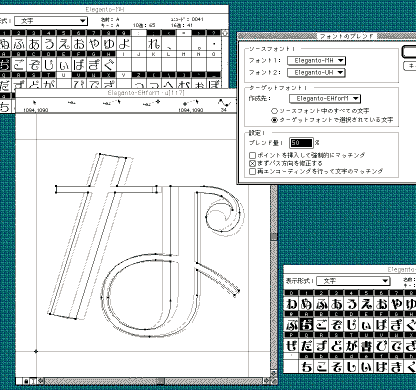Click the horizontal scrollbar right arrow
416x390 pixels.
coord(266,380)
